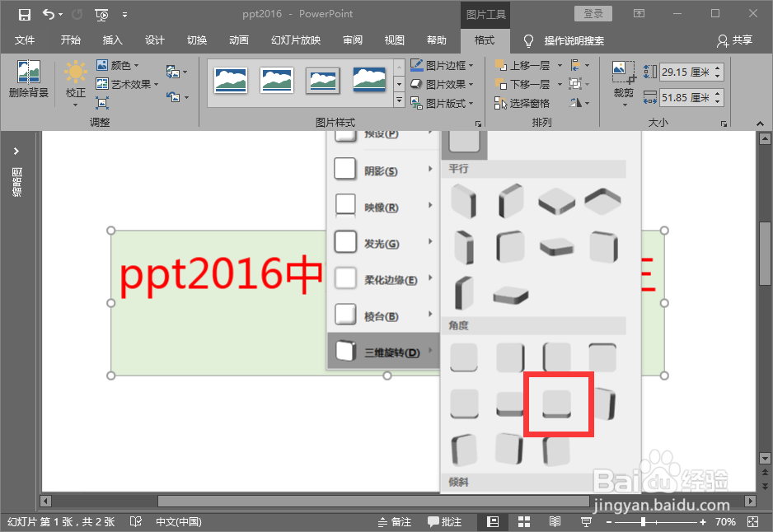Click zoom in plus button
The height and width of the screenshot is (532, 773).
click(x=703, y=521)
